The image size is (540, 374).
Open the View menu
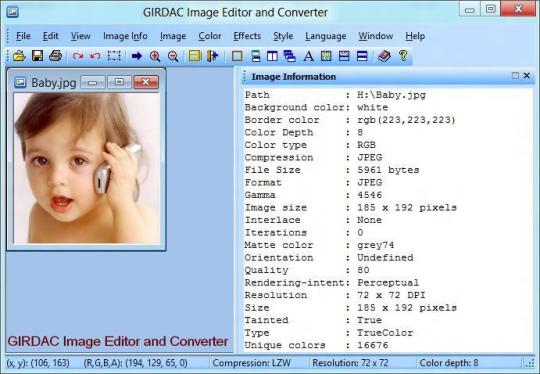pyautogui.click(x=81, y=36)
